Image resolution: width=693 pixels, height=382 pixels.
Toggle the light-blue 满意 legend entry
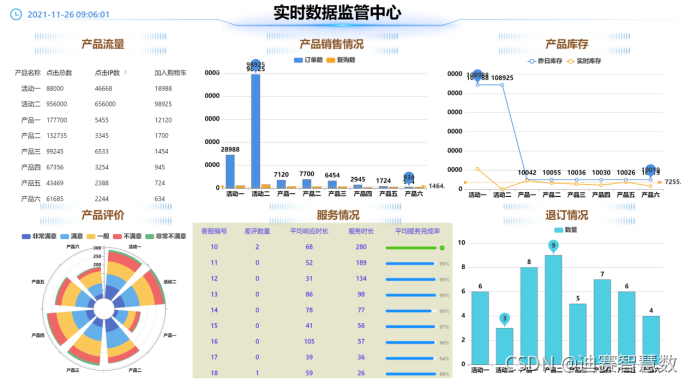coord(72,236)
